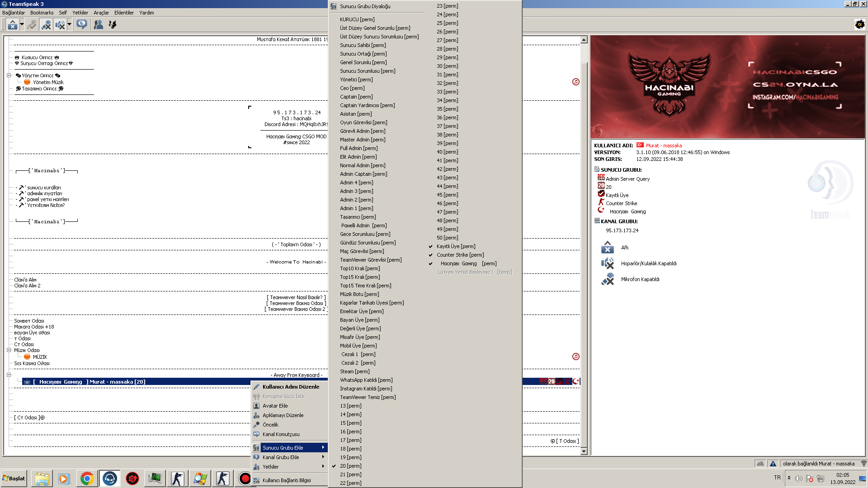Click the Hoparlör/Kulaklık Kapatıldı speaker icon

[x=608, y=263]
